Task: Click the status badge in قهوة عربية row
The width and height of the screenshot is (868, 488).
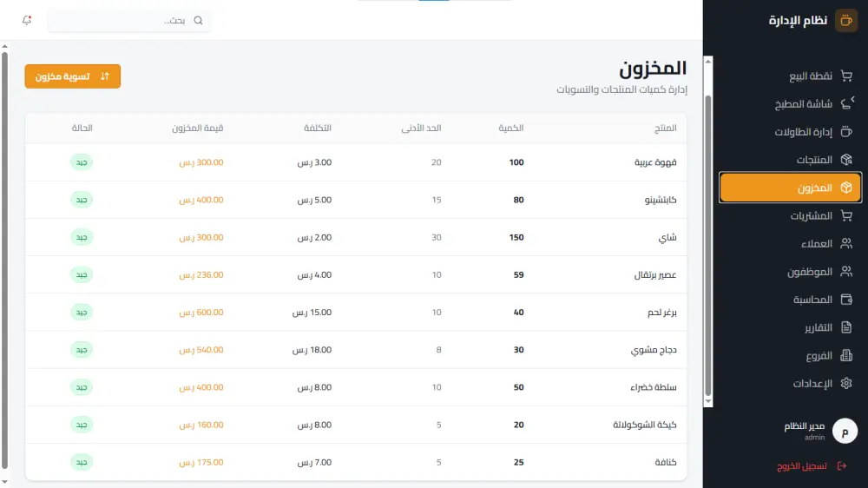Action: 82,162
